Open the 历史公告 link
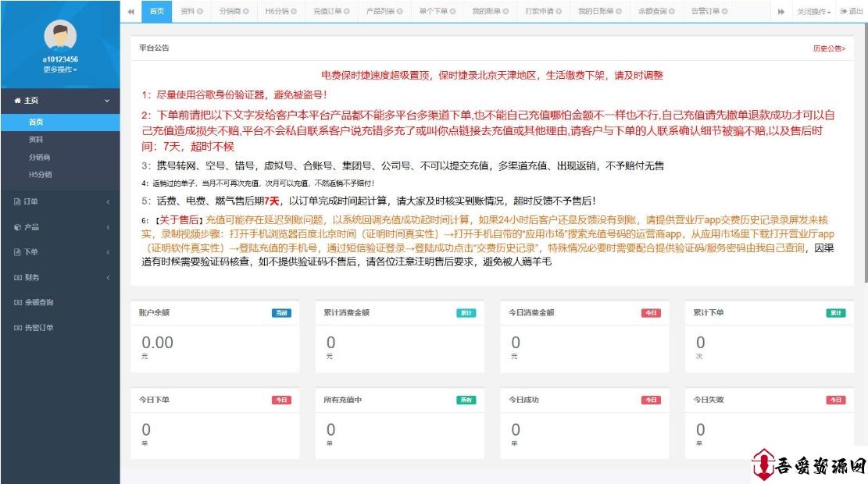868x484 pixels. (x=829, y=48)
